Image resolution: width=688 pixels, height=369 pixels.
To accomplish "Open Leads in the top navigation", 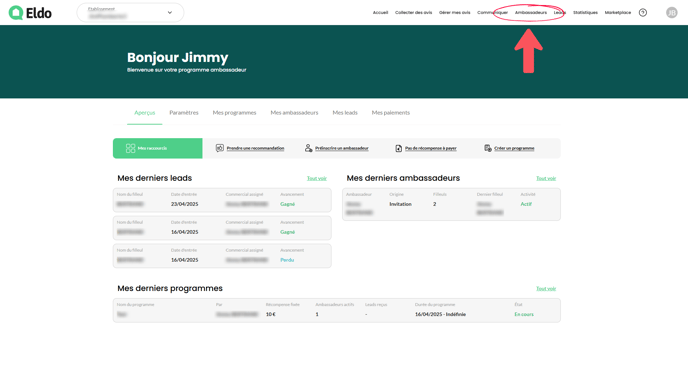I will click(559, 13).
